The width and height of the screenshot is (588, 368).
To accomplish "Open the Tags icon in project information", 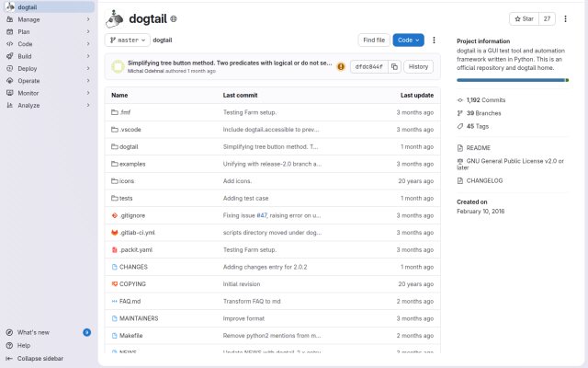I will [x=460, y=126].
